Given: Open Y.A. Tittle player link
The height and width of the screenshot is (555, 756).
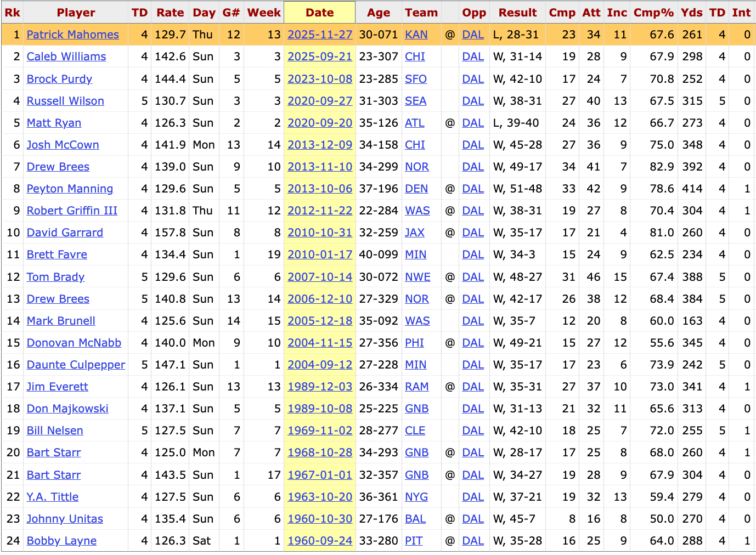Looking at the screenshot, I should tap(53, 497).
